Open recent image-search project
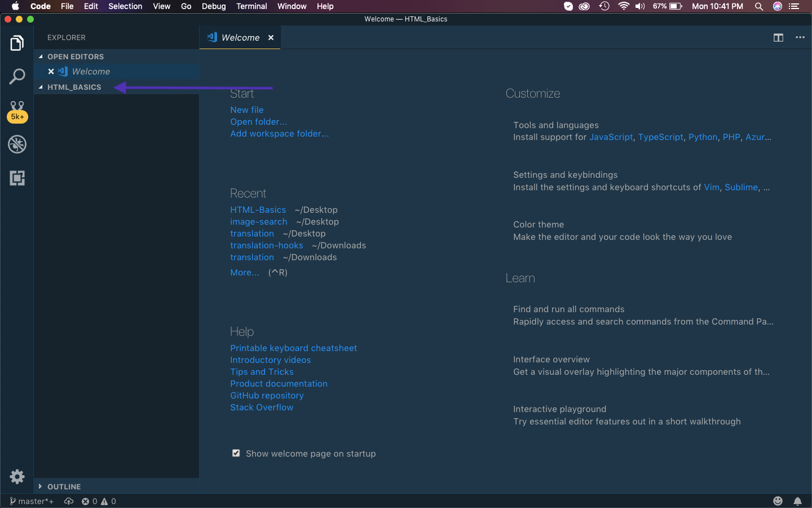 point(259,222)
